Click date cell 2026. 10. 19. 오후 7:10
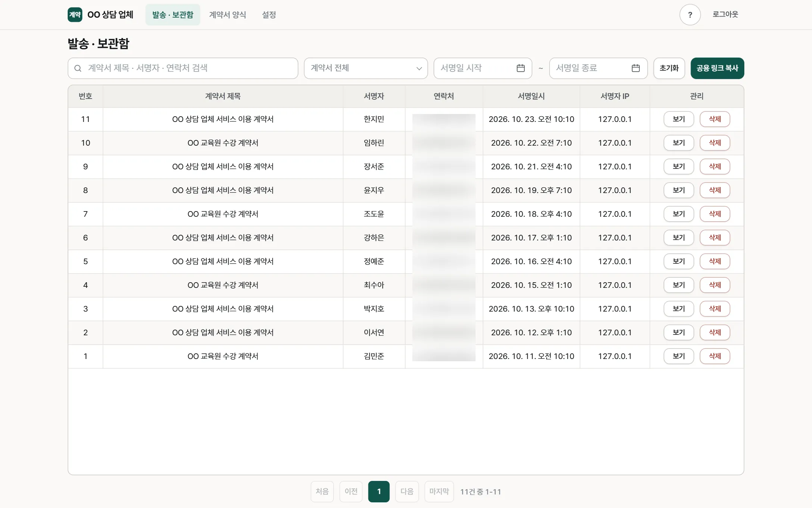 click(x=531, y=190)
